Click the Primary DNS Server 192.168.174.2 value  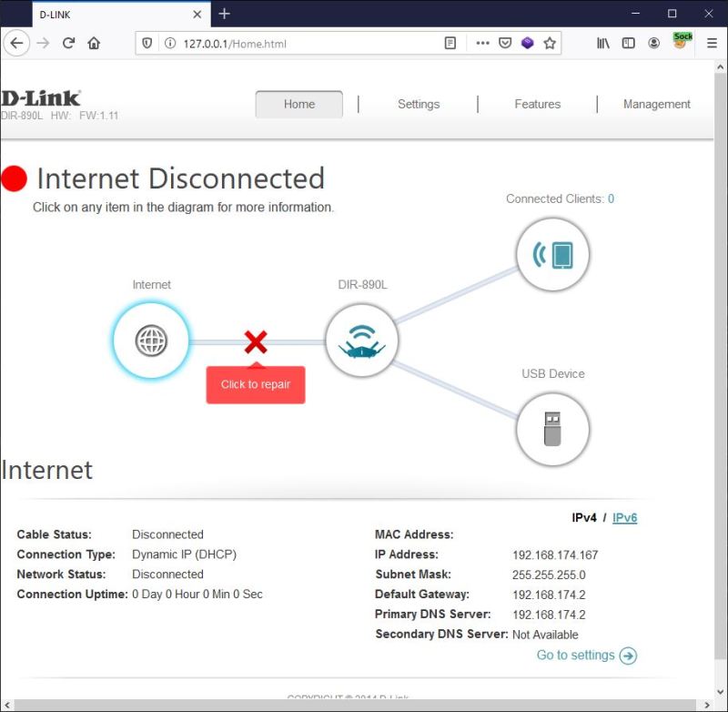coord(549,615)
